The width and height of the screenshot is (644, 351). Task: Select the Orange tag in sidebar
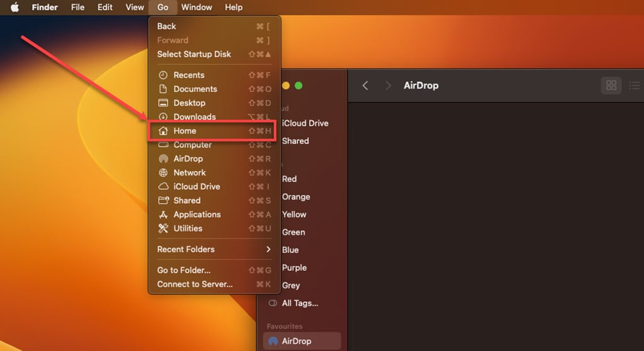point(296,197)
